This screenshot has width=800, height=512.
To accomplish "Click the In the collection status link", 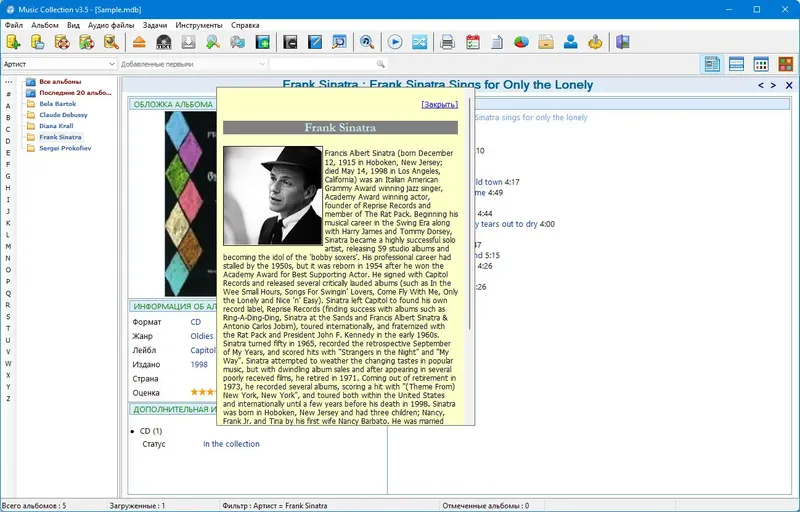I will [231, 444].
